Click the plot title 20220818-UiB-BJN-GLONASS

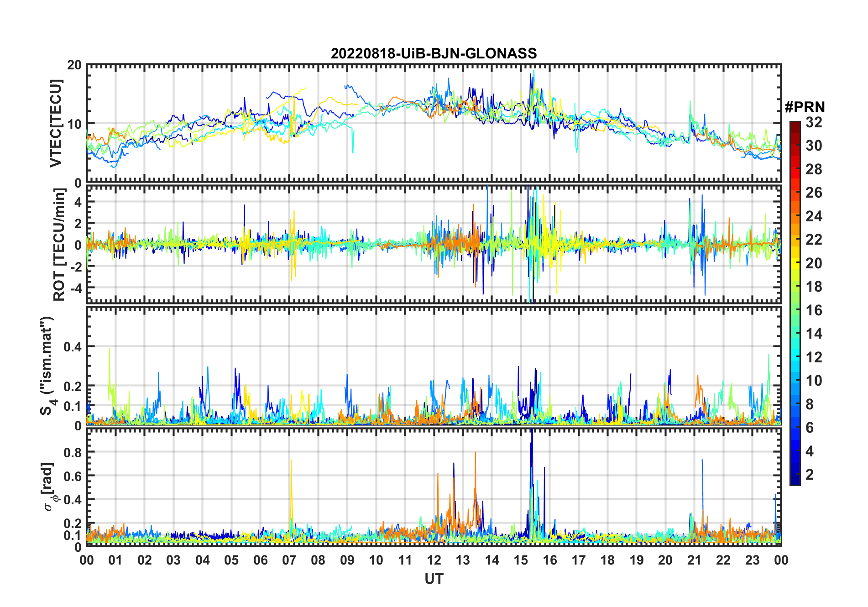coord(434,53)
